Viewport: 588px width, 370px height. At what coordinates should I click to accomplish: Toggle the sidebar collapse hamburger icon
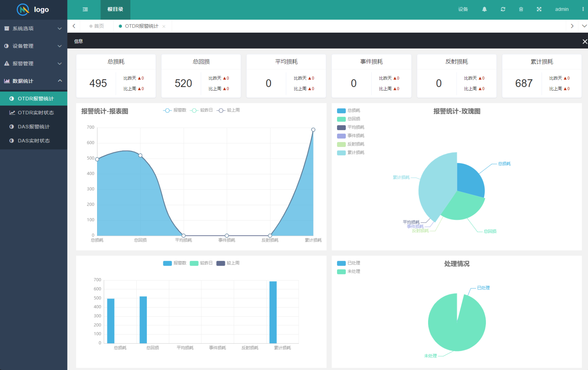coord(85,9)
